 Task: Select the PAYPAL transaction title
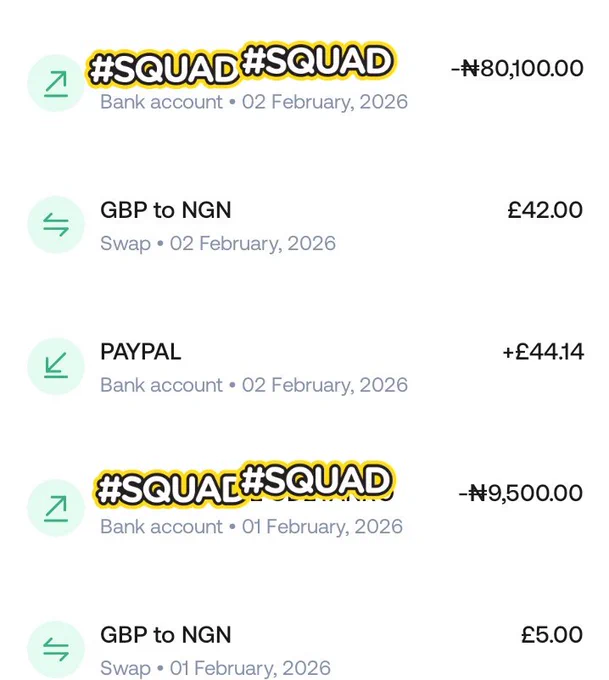pyautogui.click(x=141, y=352)
